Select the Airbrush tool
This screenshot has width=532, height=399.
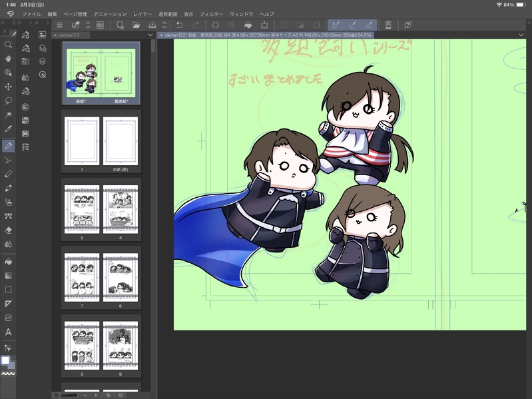click(x=8, y=202)
